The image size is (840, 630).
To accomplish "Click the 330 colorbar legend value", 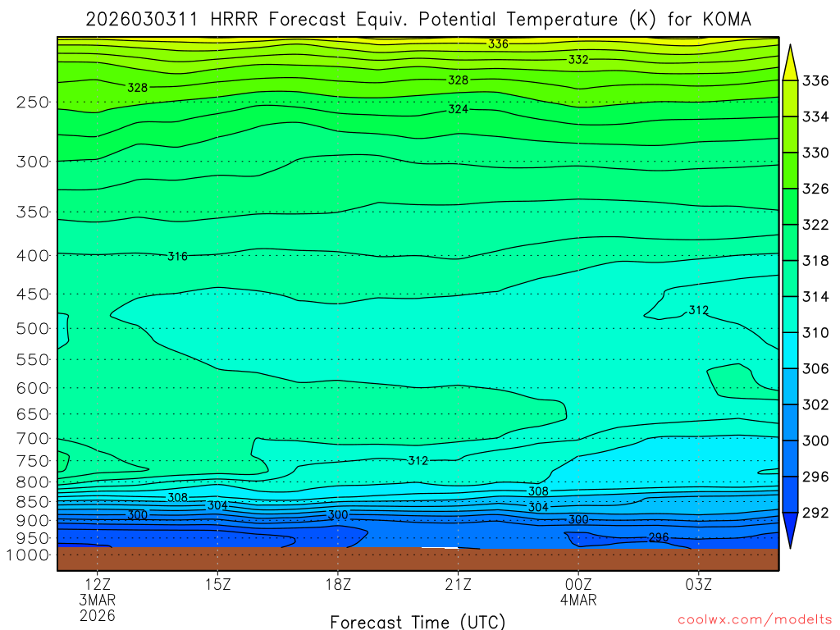I will pos(815,153).
